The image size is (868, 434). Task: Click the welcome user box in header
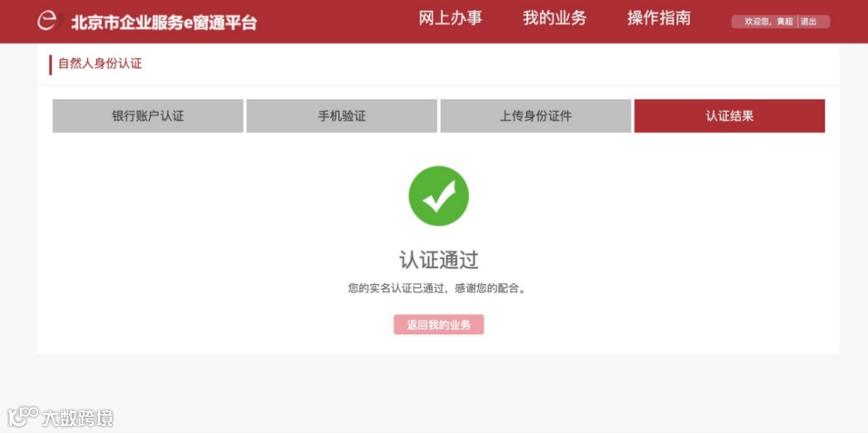(x=781, y=22)
